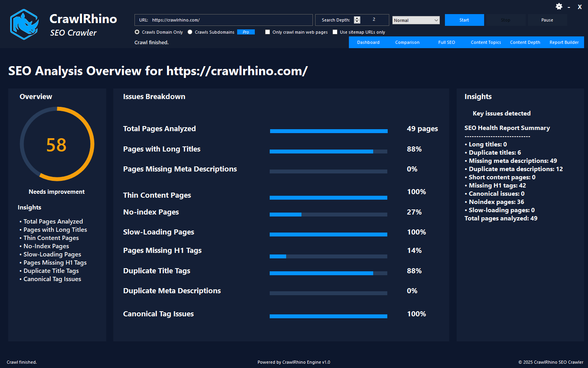
Task: Check Only crawl main web pages
Action: (x=268, y=32)
